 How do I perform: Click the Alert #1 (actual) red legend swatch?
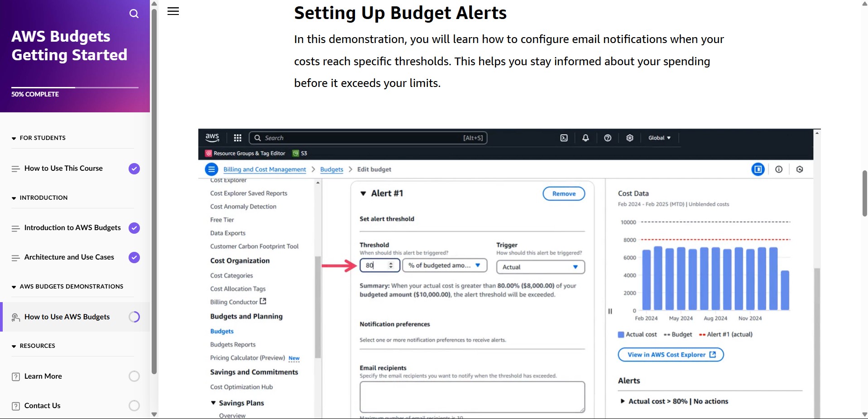(702, 335)
